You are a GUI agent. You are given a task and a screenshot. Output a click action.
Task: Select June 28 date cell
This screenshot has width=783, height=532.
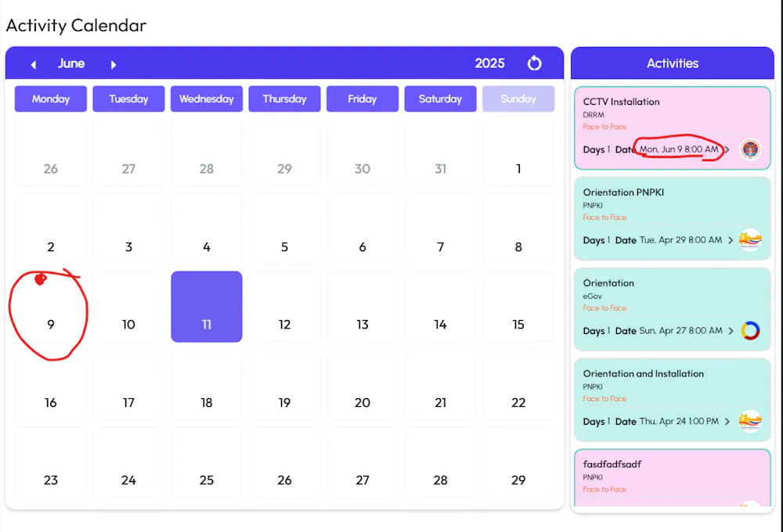pos(440,462)
